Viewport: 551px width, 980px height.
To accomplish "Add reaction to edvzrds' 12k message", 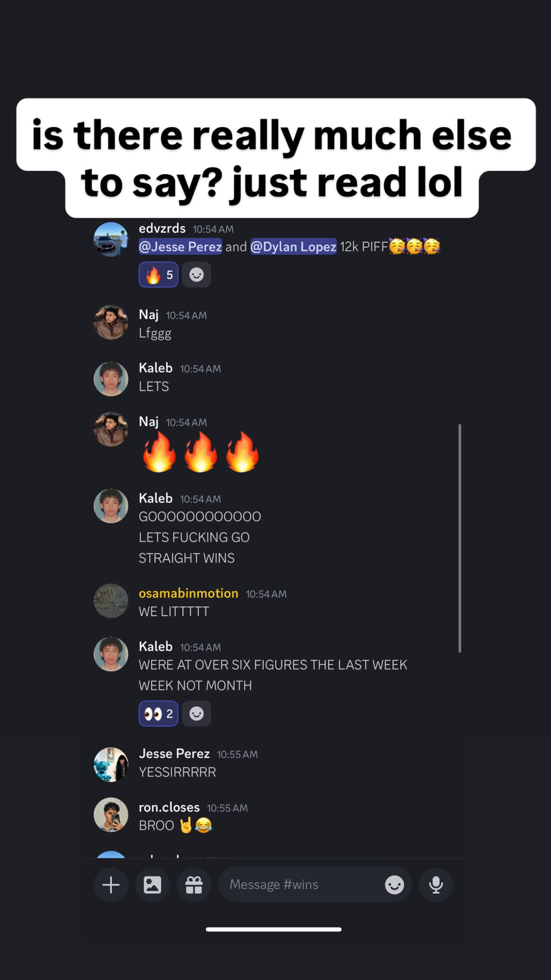I will (197, 275).
